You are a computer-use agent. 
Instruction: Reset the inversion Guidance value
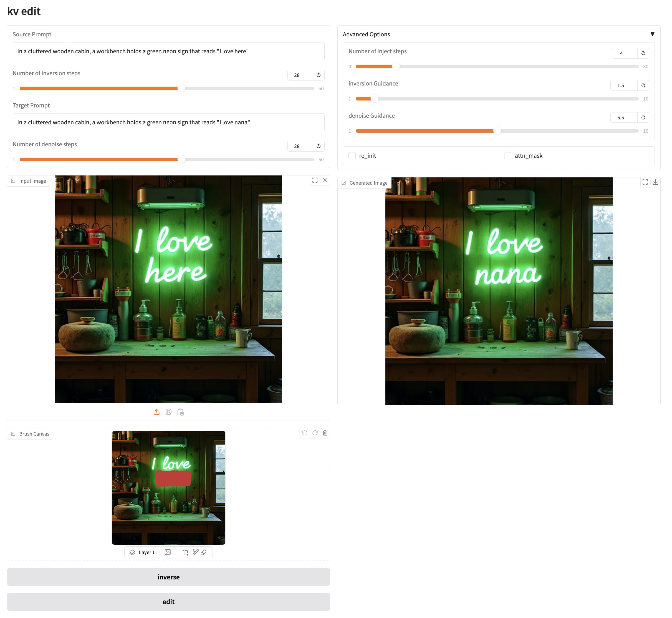pyautogui.click(x=643, y=85)
